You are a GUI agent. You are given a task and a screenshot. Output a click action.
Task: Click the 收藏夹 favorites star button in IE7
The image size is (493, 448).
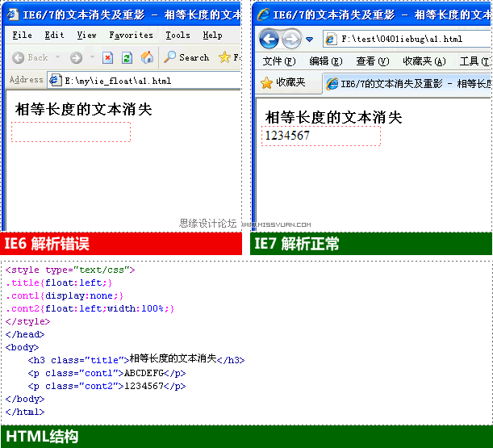pyautogui.click(x=282, y=83)
